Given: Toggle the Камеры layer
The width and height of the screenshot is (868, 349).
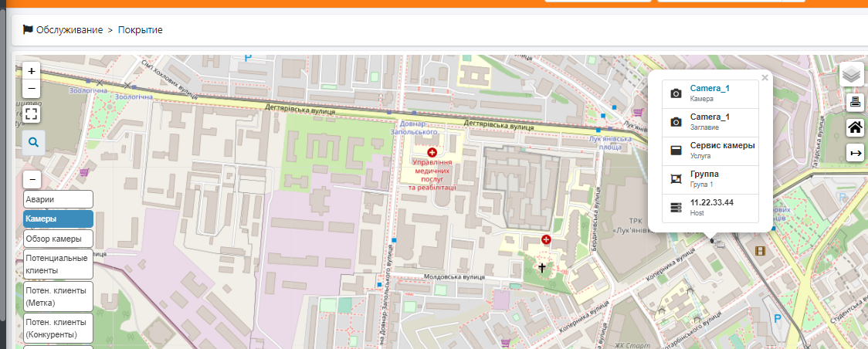Looking at the screenshot, I should click(58, 219).
